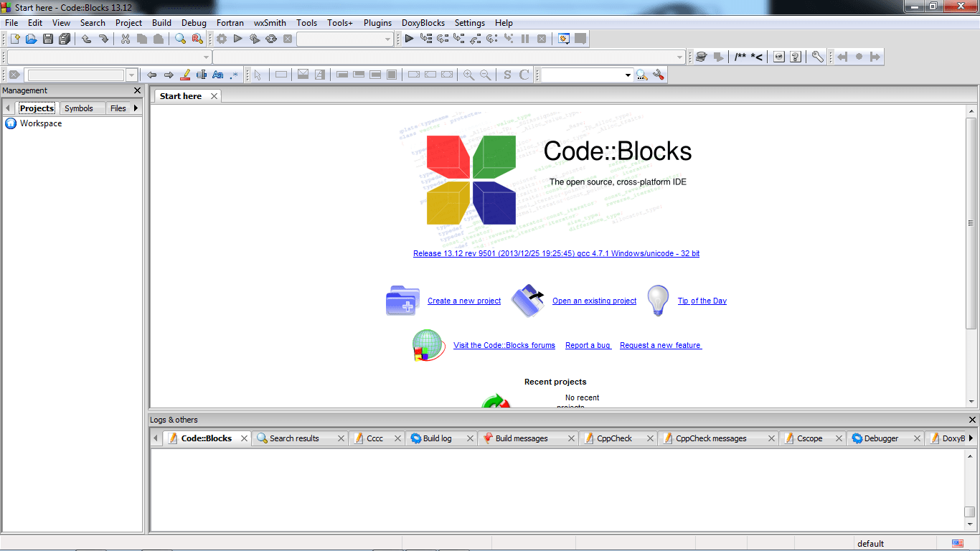Close the Management panel
Image resolution: width=980 pixels, height=551 pixels.
click(138, 90)
